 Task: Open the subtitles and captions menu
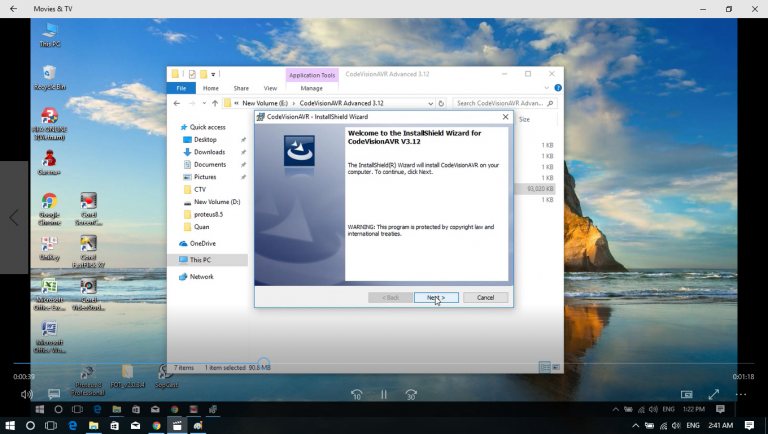click(x=54, y=394)
